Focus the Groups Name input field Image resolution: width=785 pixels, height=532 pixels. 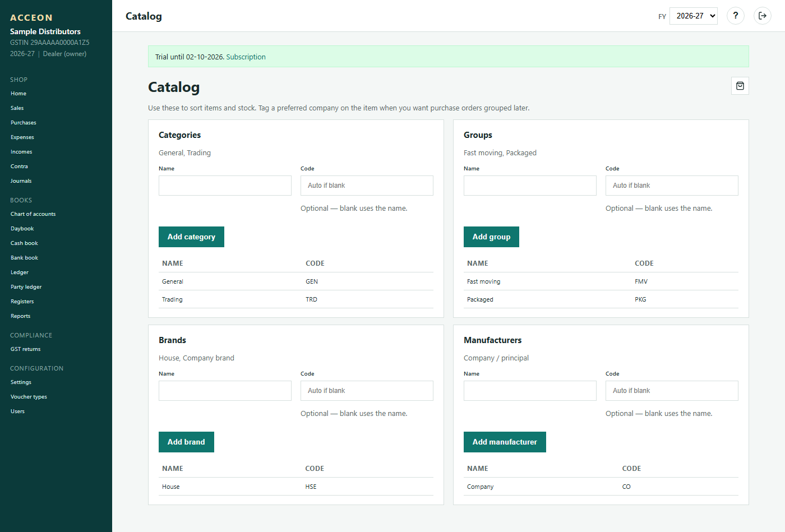(x=530, y=186)
